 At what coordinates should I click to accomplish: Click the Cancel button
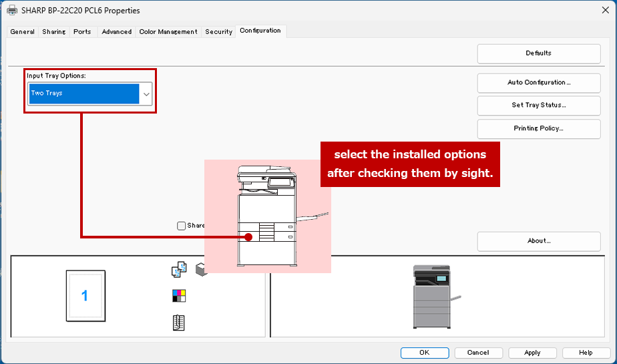click(479, 353)
